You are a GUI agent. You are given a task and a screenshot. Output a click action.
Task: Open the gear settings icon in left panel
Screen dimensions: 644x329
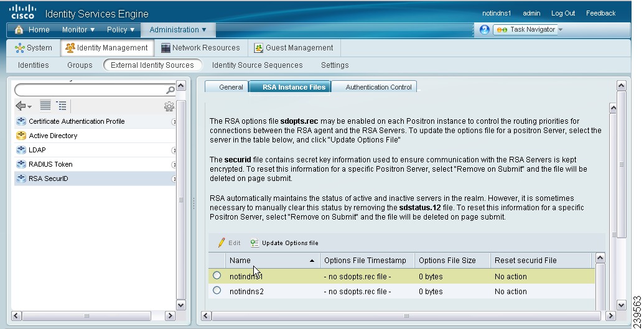(169, 106)
